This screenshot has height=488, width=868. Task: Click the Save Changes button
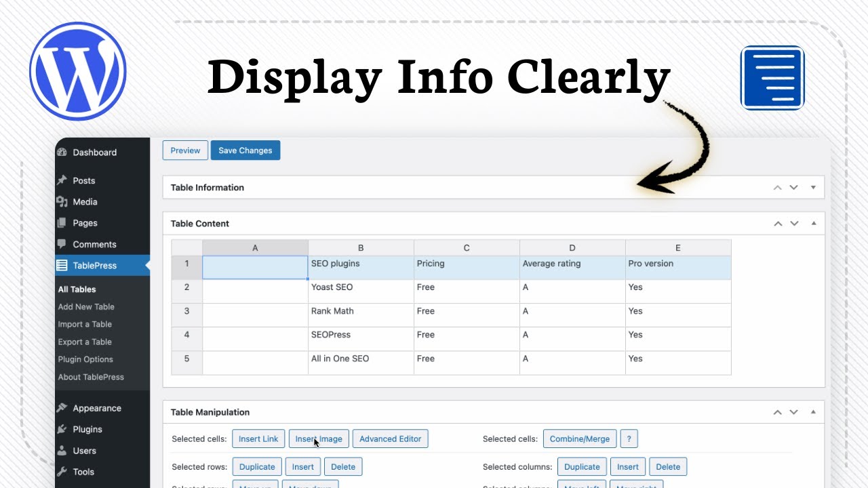pos(245,150)
